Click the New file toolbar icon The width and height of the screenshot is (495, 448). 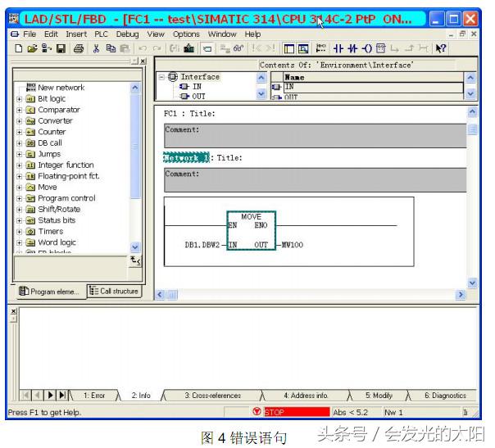(18, 48)
